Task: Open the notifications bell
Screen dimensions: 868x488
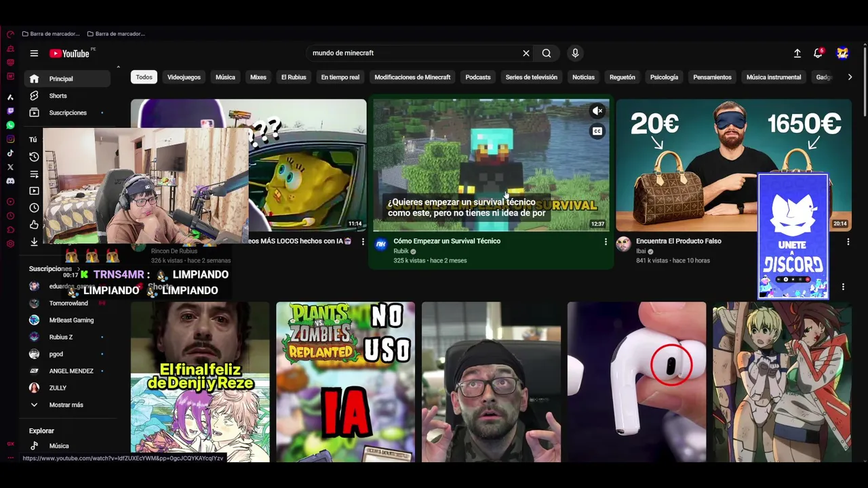Action: pyautogui.click(x=818, y=53)
